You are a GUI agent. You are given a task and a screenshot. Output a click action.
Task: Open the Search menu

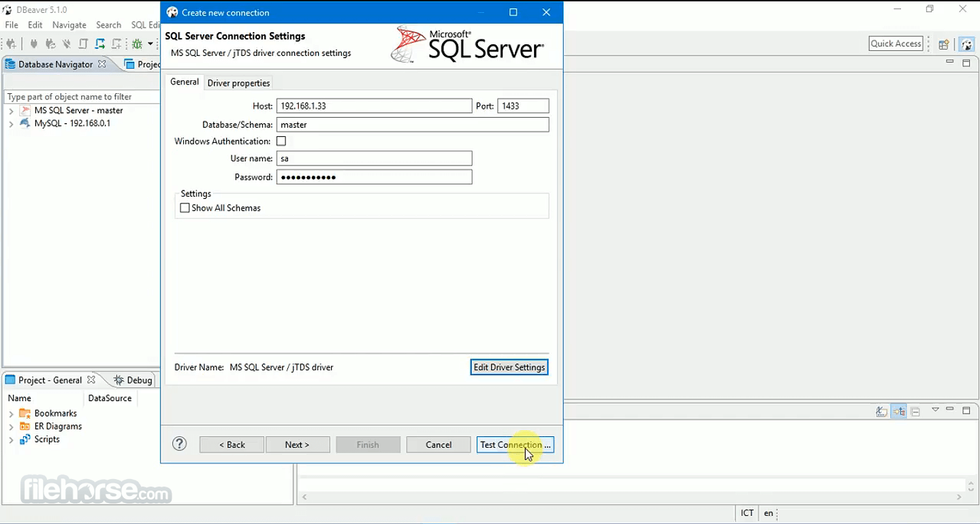[x=108, y=25]
